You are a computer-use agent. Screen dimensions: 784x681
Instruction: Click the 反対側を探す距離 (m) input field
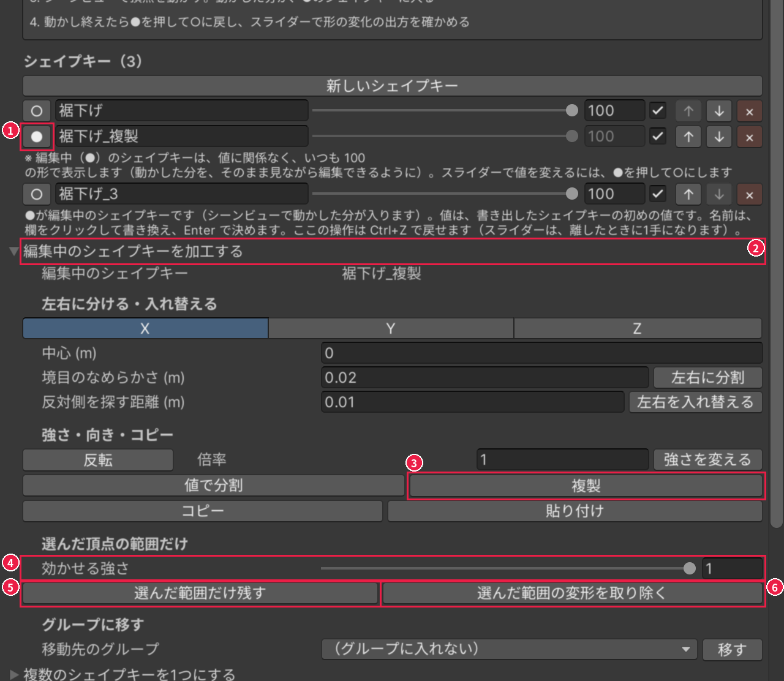(472, 402)
